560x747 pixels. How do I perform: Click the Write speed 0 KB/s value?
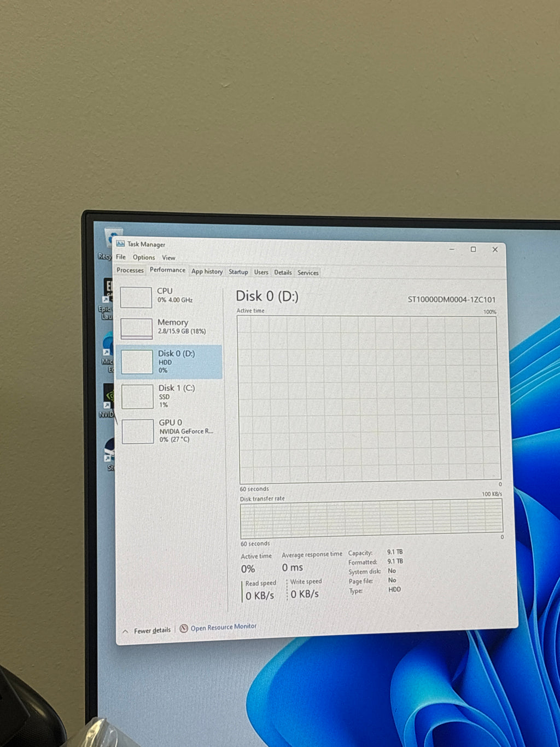305,594
